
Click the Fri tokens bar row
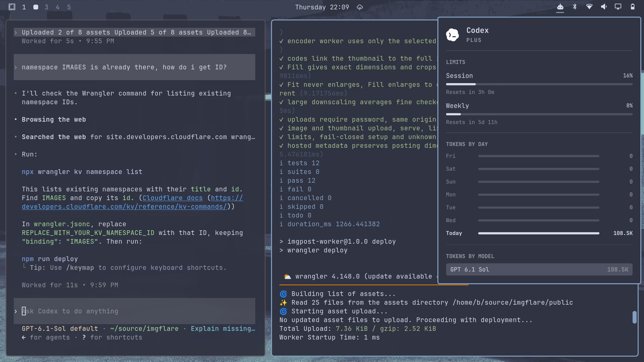tap(539, 156)
